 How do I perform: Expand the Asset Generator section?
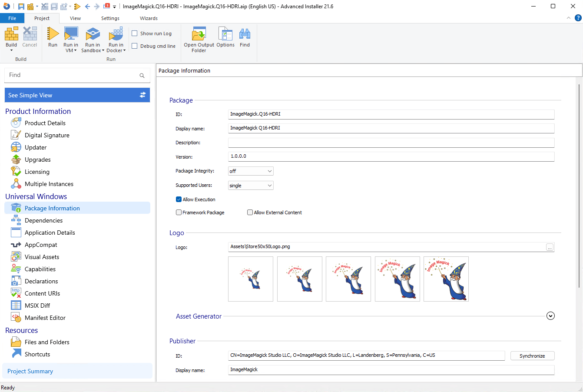coord(550,316)
